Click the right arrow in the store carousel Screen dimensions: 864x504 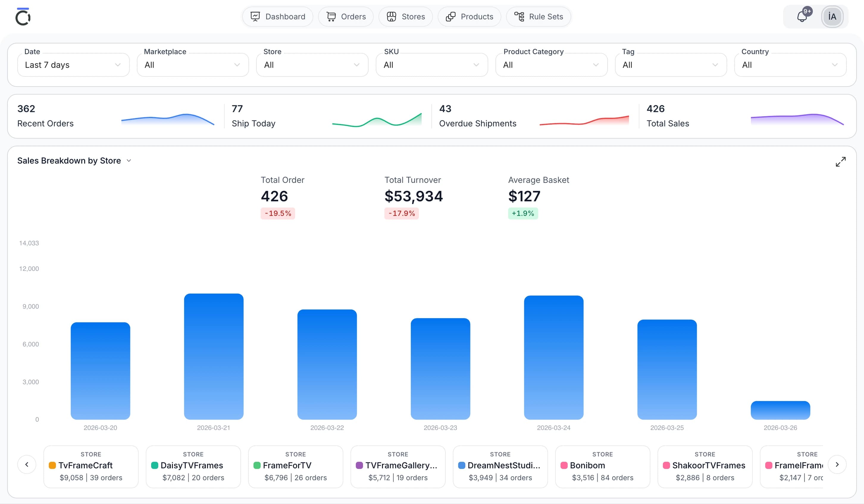tap(837, 464)
